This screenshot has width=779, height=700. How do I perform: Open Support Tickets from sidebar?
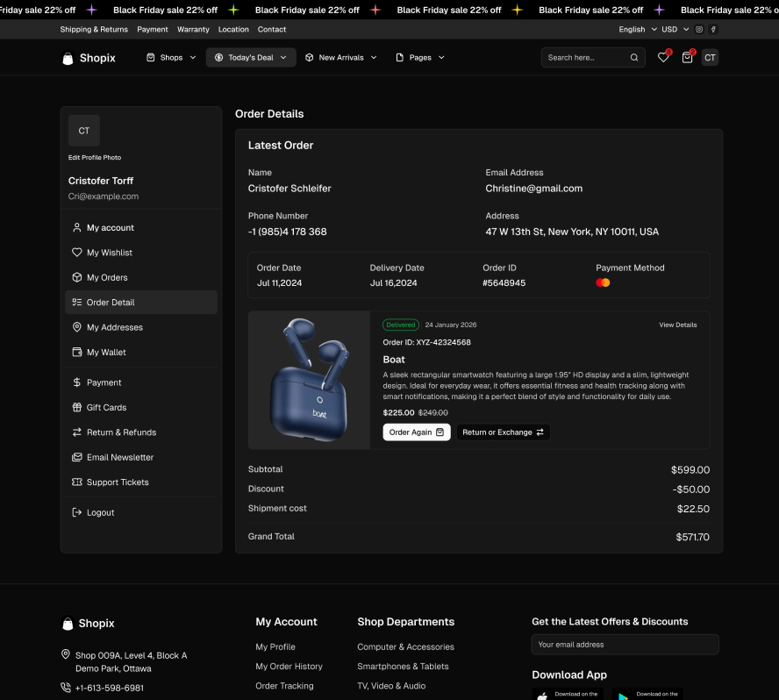(118, 482)
